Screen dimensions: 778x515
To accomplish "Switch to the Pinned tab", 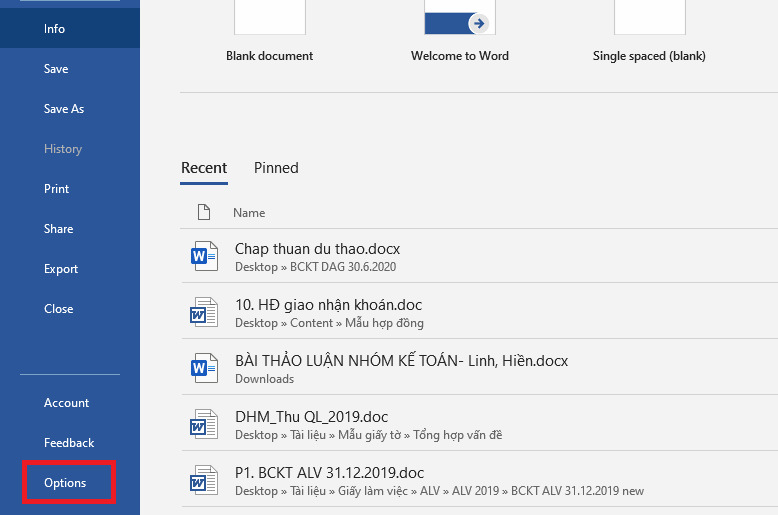I will point(276,168).
